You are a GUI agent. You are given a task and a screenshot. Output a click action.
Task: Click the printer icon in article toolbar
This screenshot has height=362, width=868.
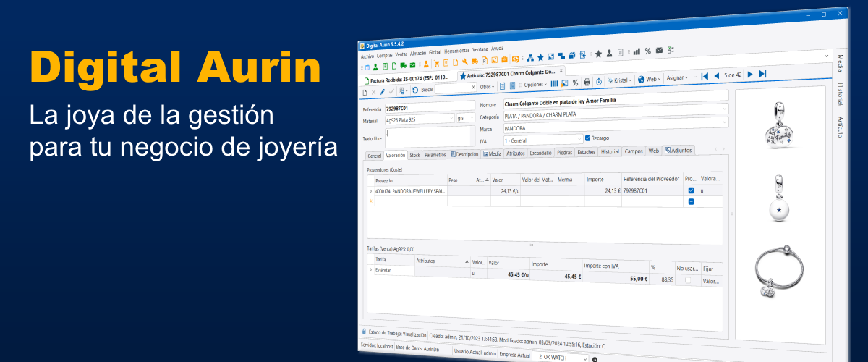coord(587,82)
